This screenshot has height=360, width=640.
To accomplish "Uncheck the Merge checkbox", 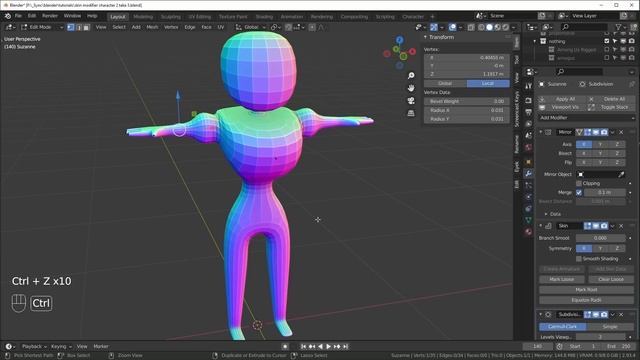I will [x=579, y=192].
